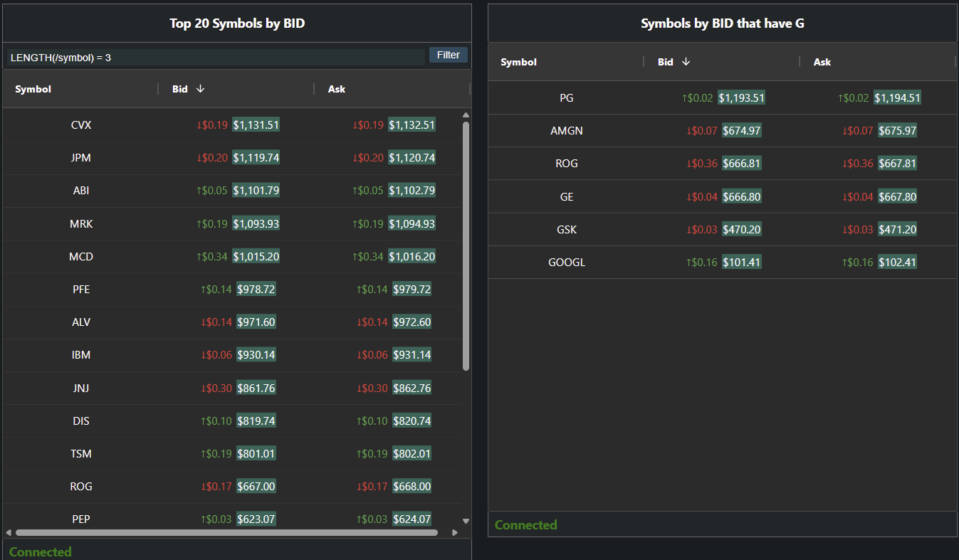Click the AMGN symbol cell

567,131
